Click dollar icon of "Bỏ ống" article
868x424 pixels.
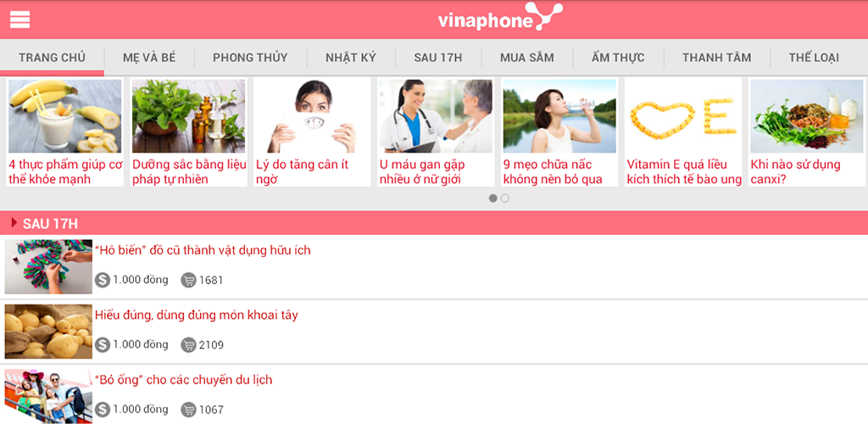click(x=103, y=410)
